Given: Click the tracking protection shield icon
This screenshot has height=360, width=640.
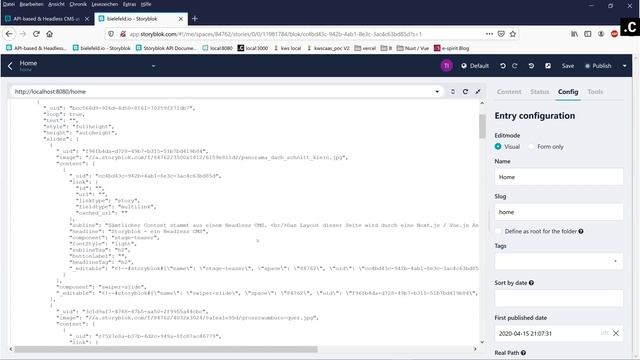Looking at the screenshot, I should coord(111,34).
